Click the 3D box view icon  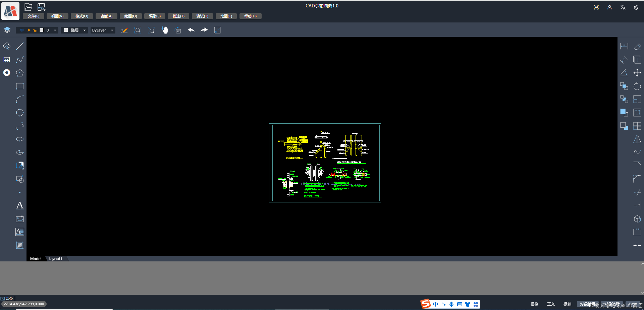click(x=637, y=219)
